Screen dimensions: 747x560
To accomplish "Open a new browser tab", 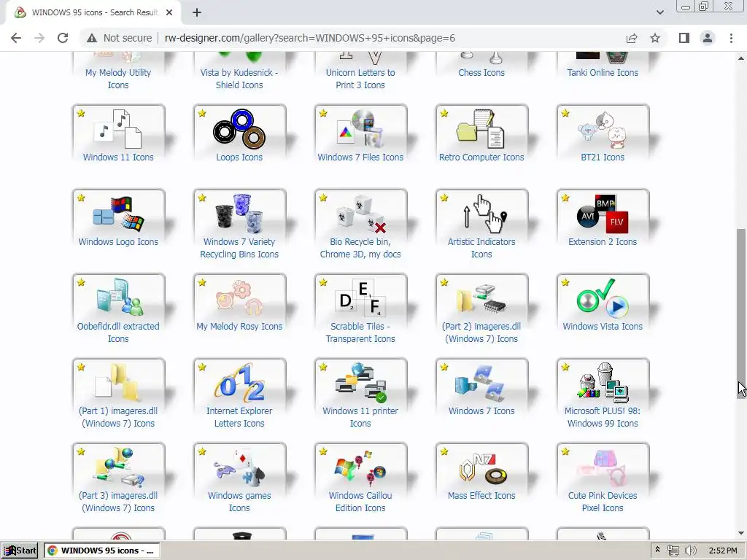I will point(197,12).
